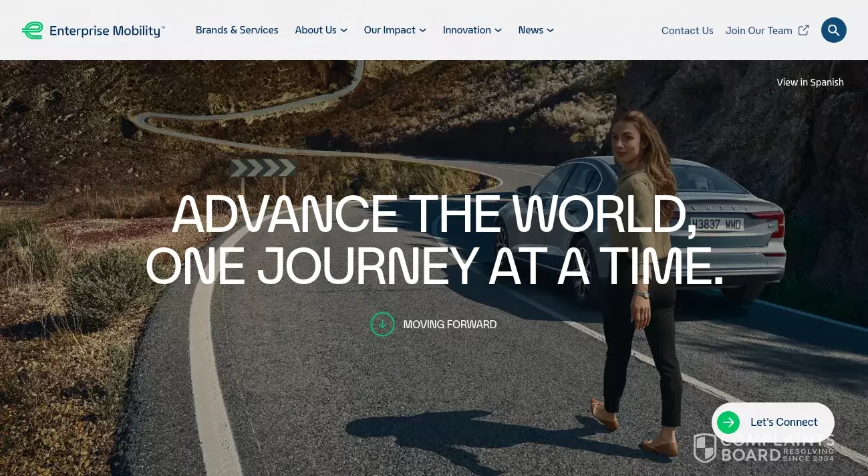Click the green down-arrow circle icon

tap(382, 324)
